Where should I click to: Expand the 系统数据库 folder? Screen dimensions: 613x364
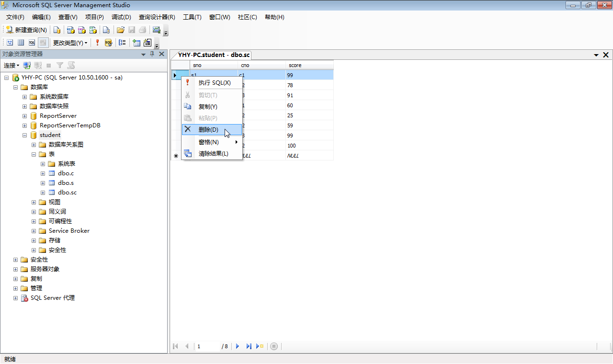(x=25, y=97)
